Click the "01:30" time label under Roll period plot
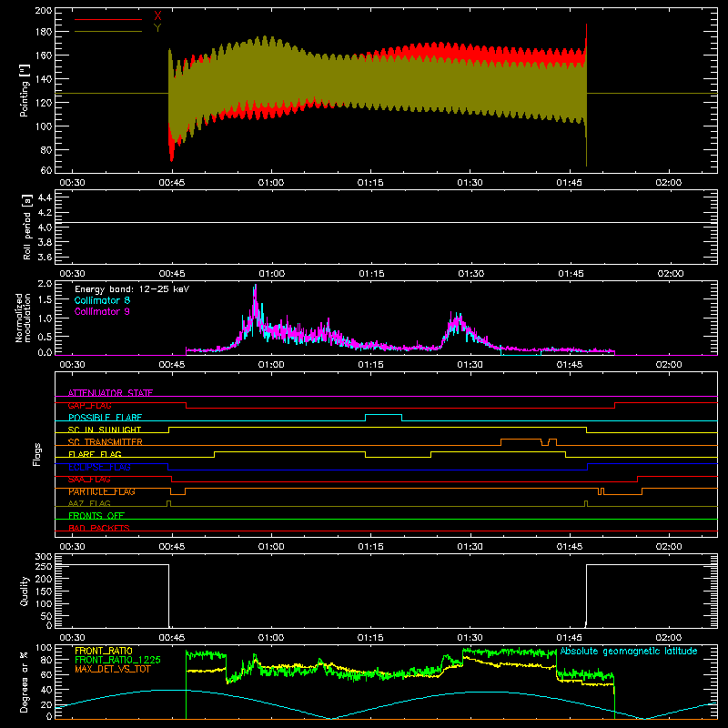 click(471, 274)
